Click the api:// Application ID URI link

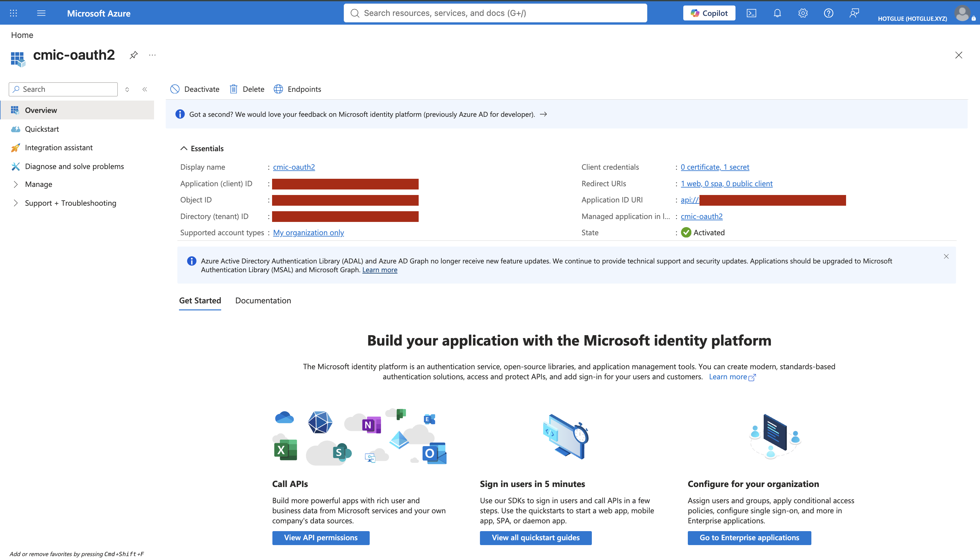click(x=690, y=200)
